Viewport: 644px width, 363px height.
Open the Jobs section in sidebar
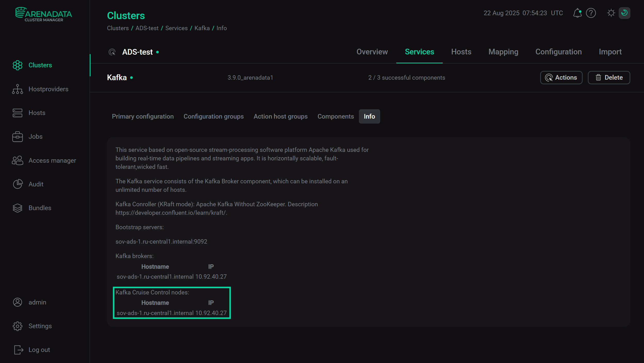tap(35, 137)
